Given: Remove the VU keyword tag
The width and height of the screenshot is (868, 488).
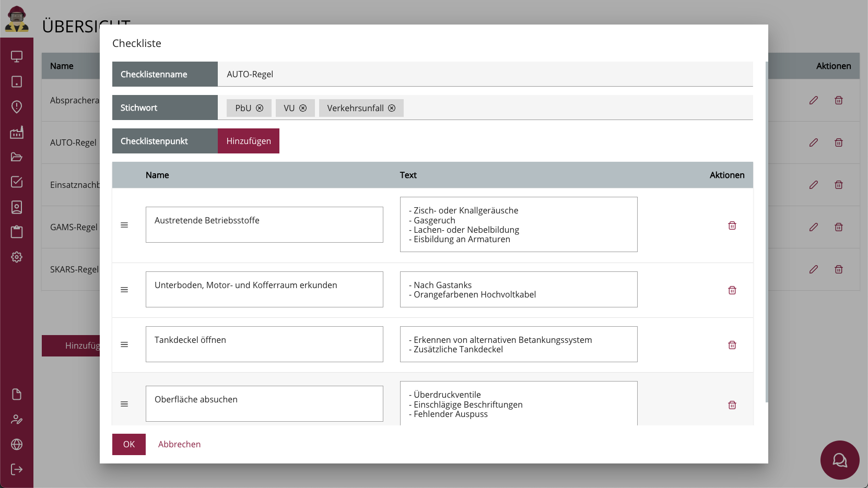Looking at the screenshot, I should tap(303, 108).
